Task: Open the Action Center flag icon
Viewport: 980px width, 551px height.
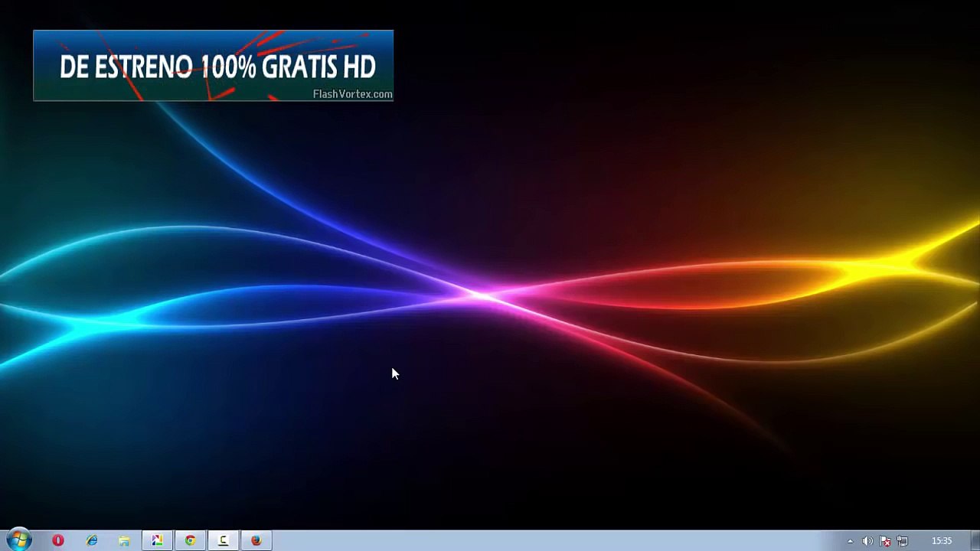Action: pos(885,541)
